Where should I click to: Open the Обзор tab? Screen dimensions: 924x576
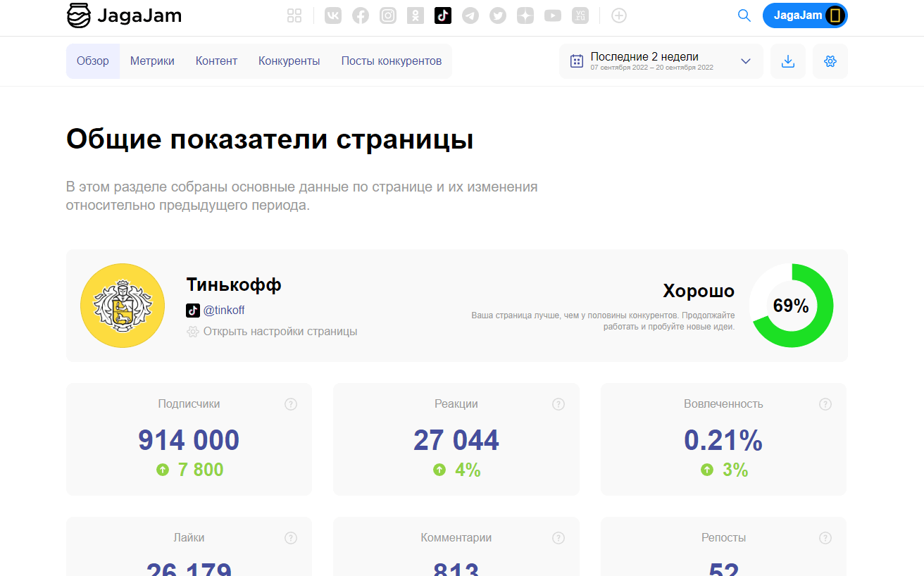click(93, 61)
